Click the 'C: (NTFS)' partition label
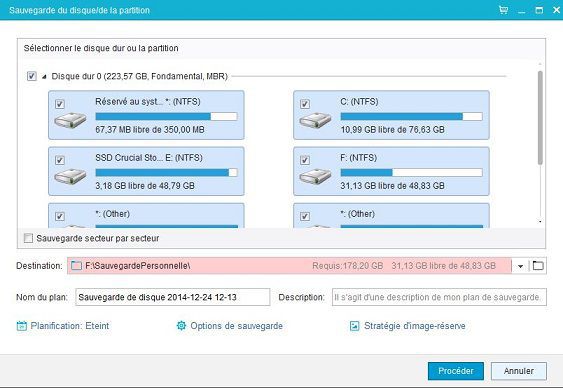The image size is (563, 388). pyautogui.click(x=359, y=102)
